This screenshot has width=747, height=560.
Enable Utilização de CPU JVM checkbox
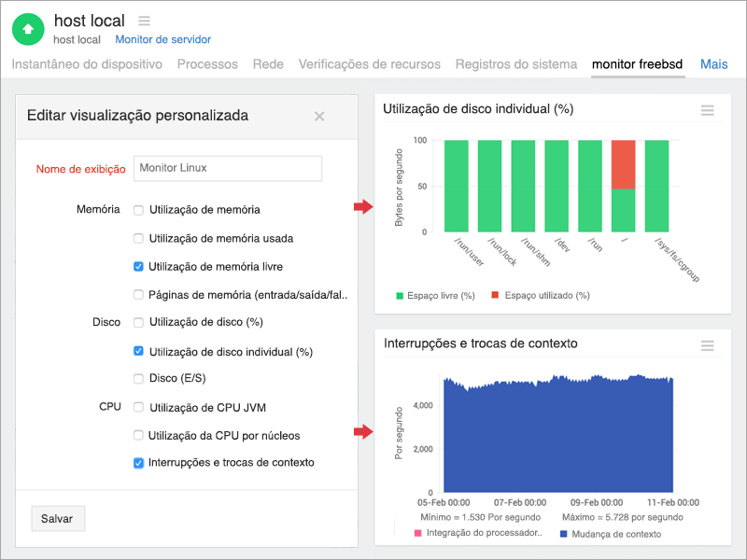pyautogui.click(x=138, y=407)
